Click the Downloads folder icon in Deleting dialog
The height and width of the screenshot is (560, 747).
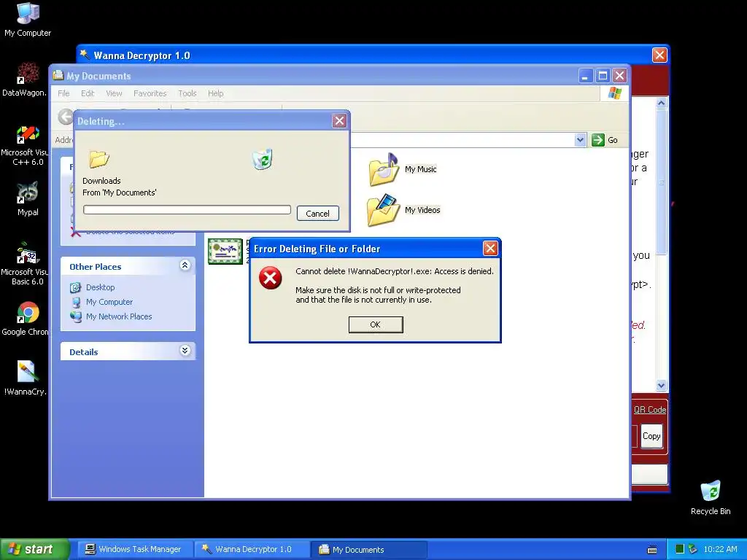(99, 159)
